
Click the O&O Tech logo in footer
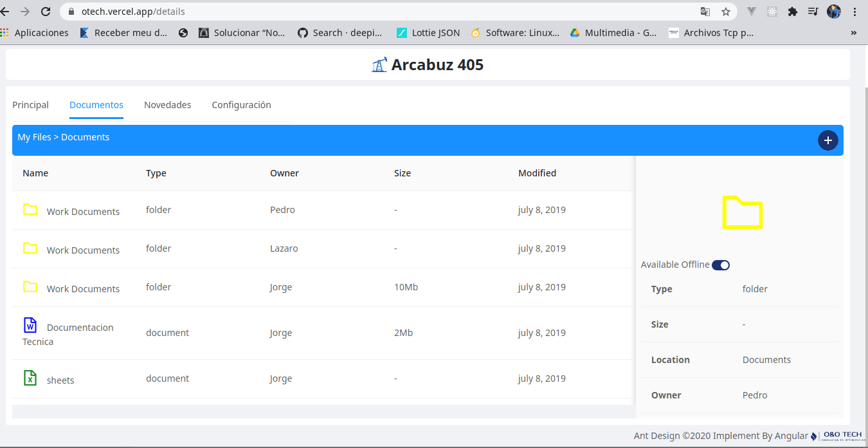coord(836,436)
